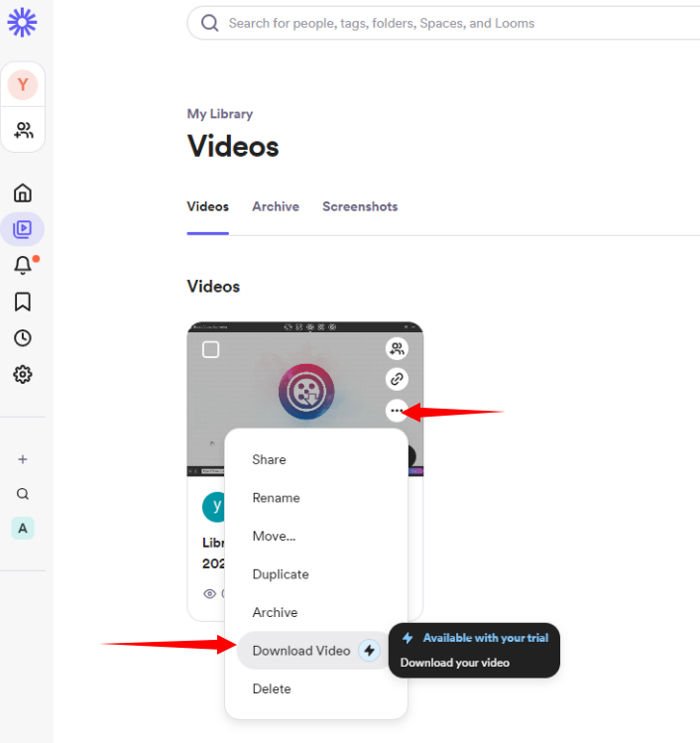Switch to the Screenshots tab
The height and width of the screenshot is (743, 700).
point(360,206)
